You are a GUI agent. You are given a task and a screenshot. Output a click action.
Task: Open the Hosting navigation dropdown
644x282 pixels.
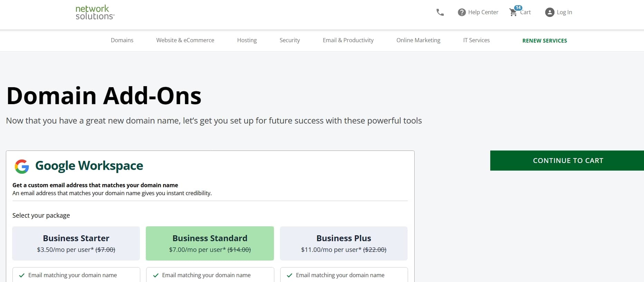coord(247,40)
